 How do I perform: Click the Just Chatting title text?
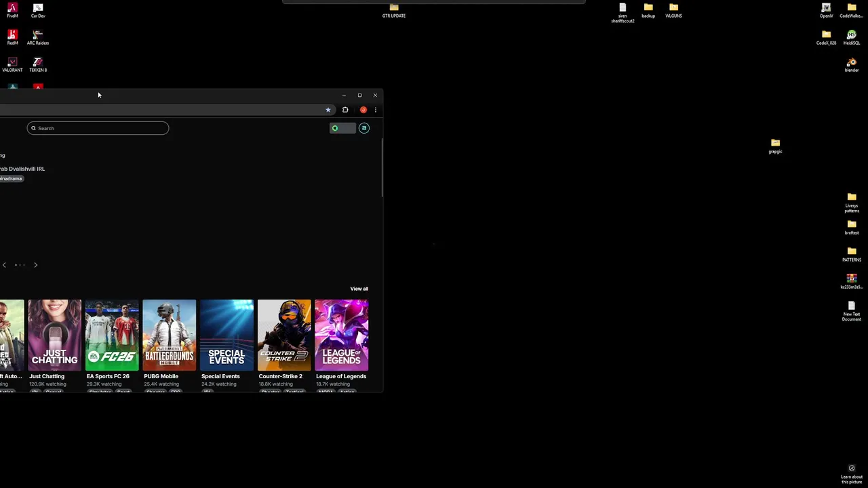47,376
